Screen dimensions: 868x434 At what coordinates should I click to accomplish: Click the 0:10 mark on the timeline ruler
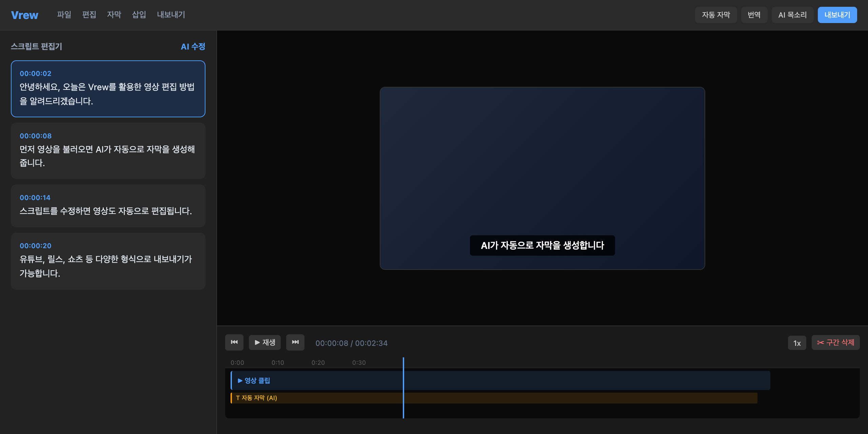(278, 362)
